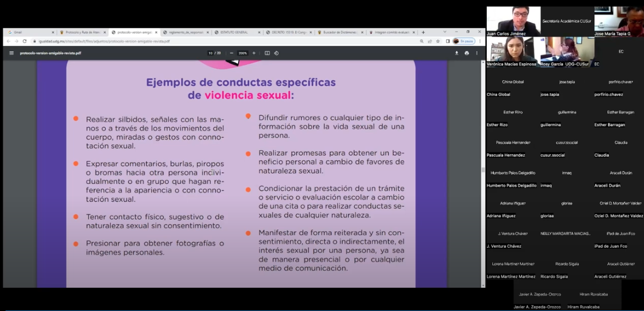This screenshot has width=644, height=311.
Task: Zoom out the PDF with minus icon
Action: [x=231, y=53]
